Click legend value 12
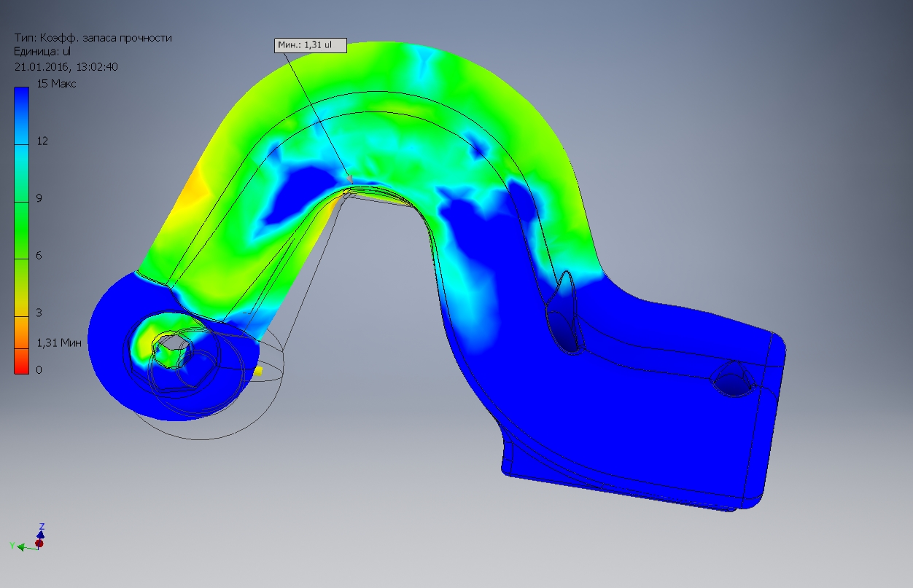Image resolution: width=913 pixels, height=588 pixels. point(42,141)
